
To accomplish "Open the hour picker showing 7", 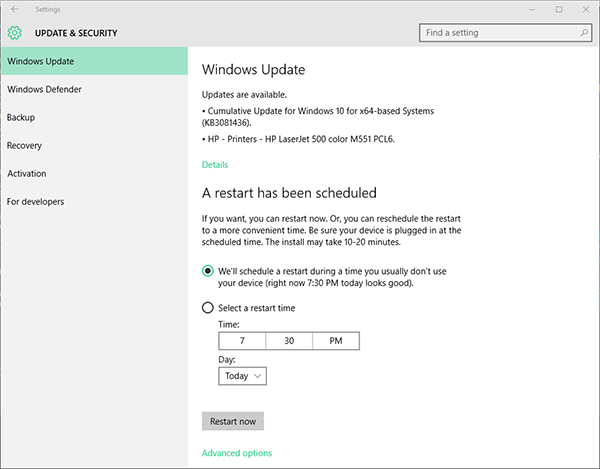I will point(242,341).
